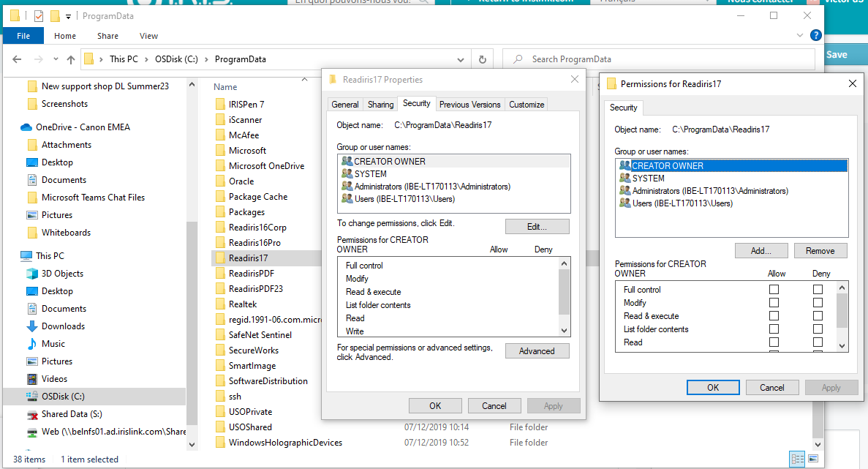868x469 pixels.
Task: Check Allow for List folder contents
Action: [774, 329]
